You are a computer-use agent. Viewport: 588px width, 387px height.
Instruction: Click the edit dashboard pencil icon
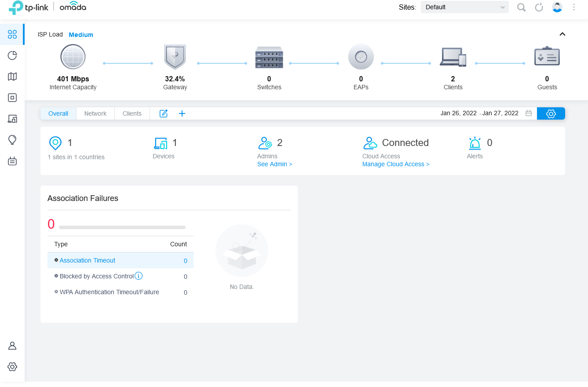(x=164, y=113)
